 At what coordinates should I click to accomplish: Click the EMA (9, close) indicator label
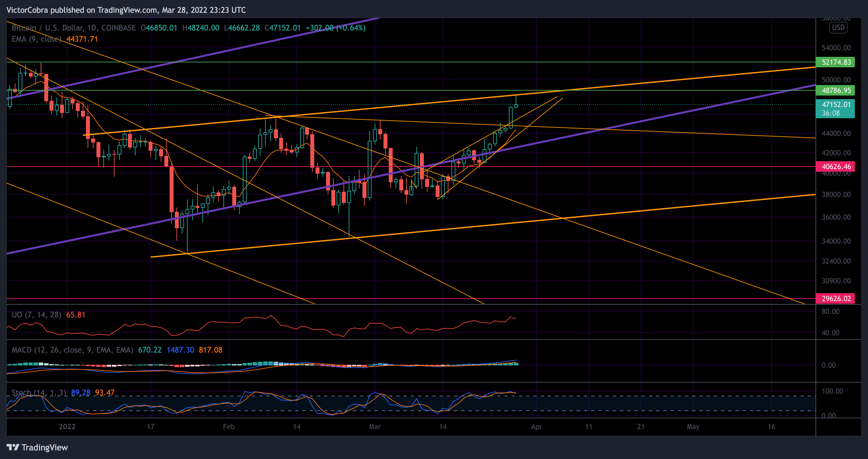point(36,39)
